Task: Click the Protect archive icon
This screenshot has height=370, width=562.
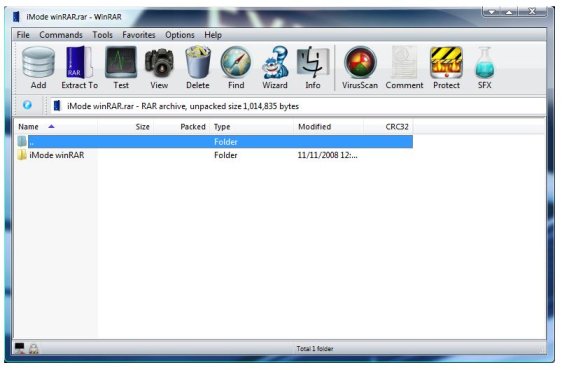Action: tap(446, 68)
